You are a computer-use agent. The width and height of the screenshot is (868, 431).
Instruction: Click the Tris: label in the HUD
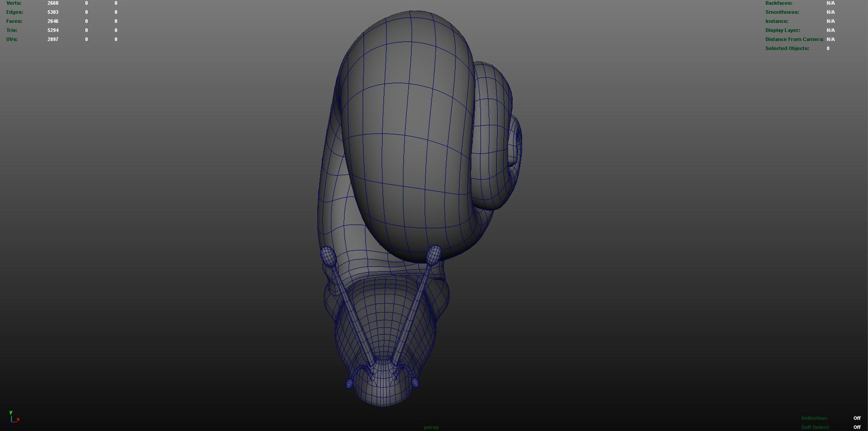12,30
